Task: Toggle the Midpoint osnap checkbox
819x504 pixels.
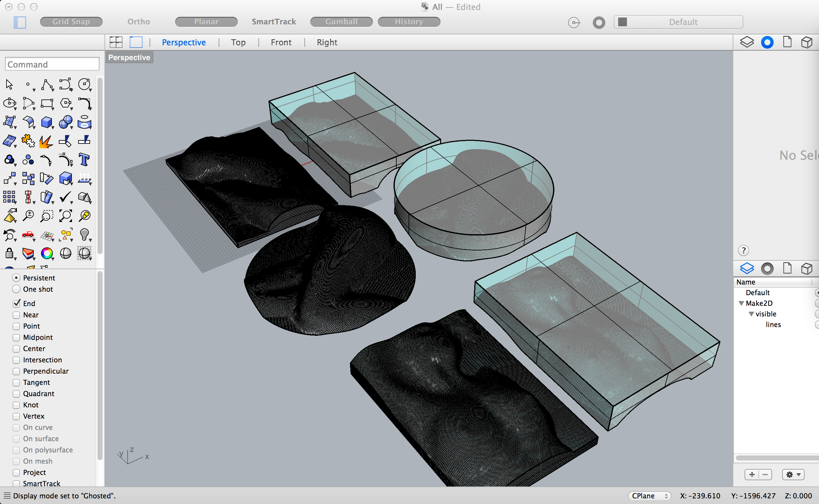Action: click(16, 337)
